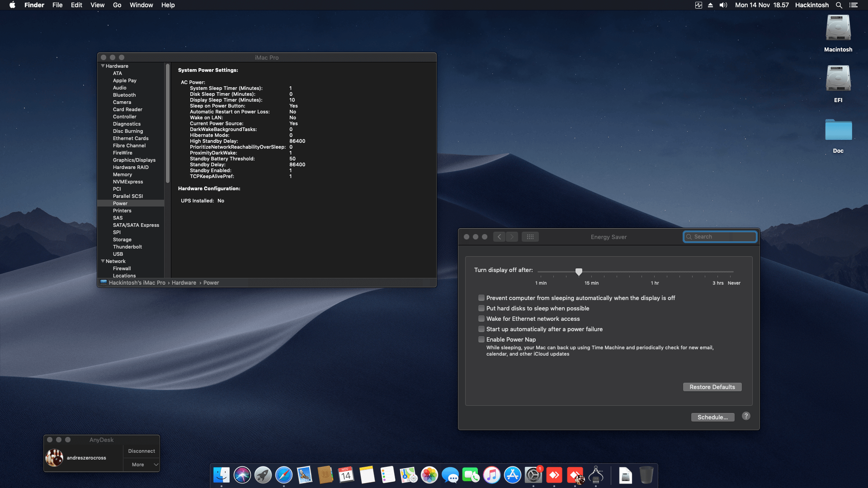Click Restore Defaults in Energy Saver

(712, 387)
